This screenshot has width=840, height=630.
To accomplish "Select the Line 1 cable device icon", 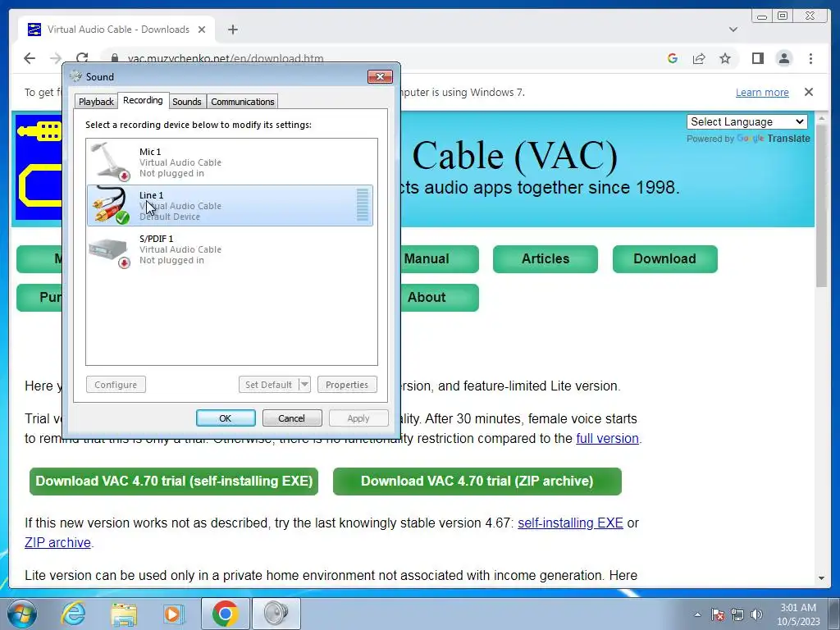I will click(111, 205).
